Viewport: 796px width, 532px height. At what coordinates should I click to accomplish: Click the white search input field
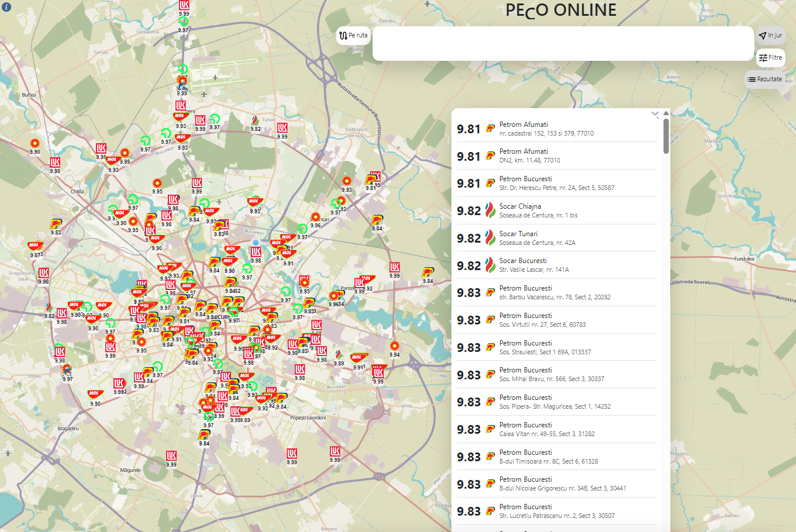click(563, 43)
